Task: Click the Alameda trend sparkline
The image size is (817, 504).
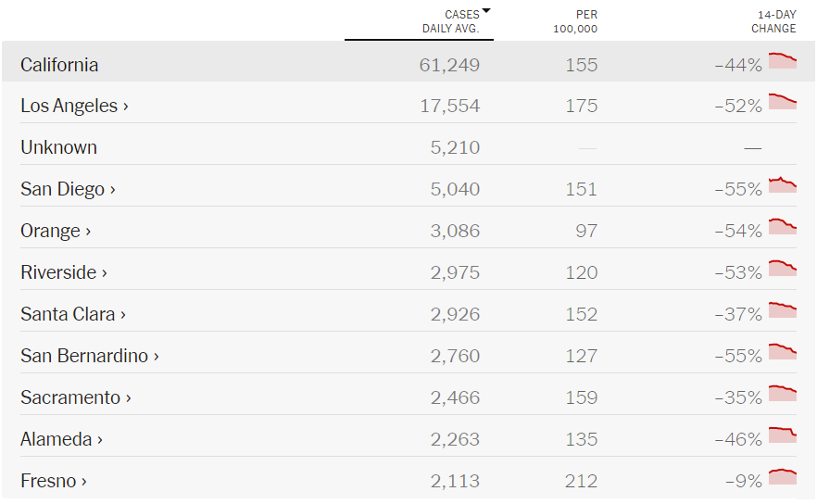Action: point(783,435)
